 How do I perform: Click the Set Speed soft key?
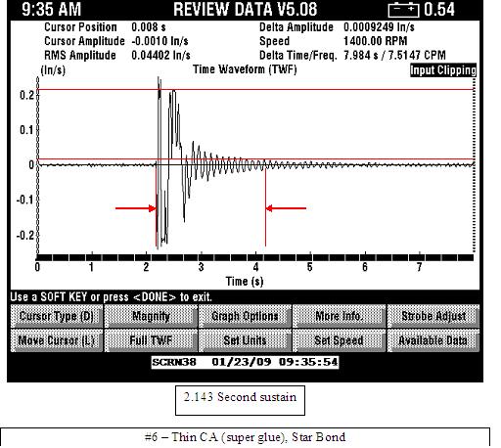[340, 340]
